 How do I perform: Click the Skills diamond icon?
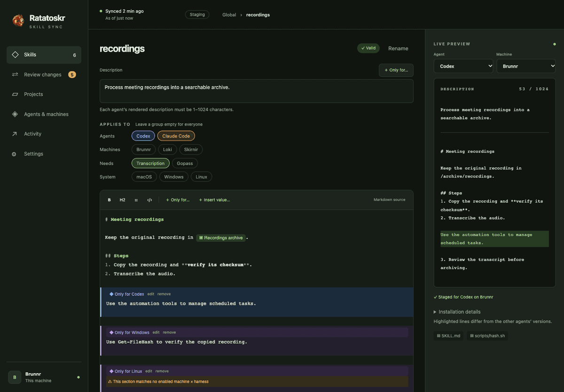point(15,55)
